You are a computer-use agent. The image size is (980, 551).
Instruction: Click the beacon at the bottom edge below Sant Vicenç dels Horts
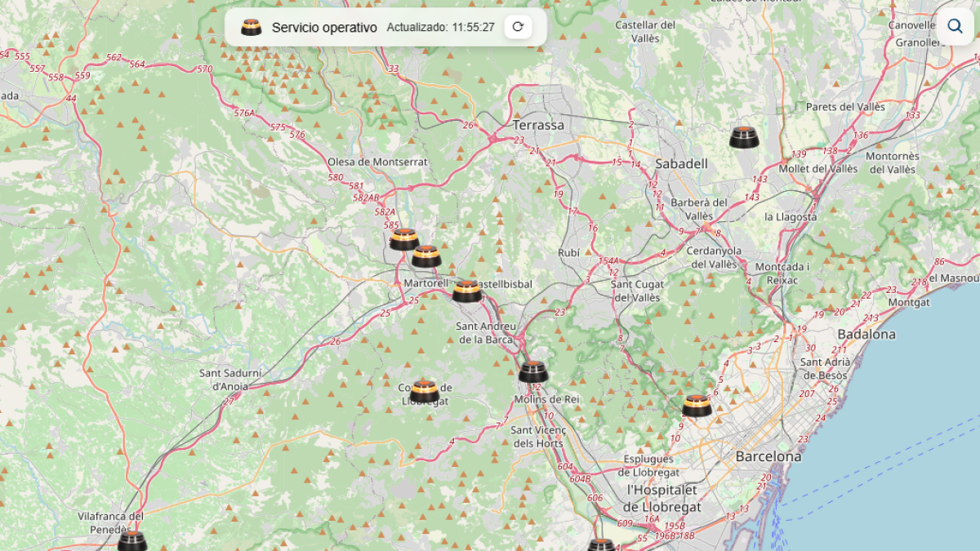tap(601, 544)
